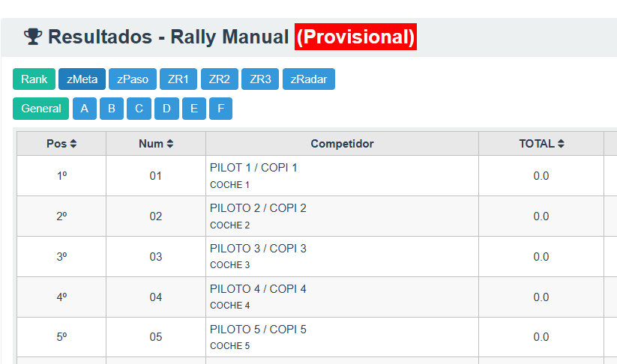The width and height of the screenshot is (617, 364).
Task: Show the ZR1 section results
Action: coord(178,79)
